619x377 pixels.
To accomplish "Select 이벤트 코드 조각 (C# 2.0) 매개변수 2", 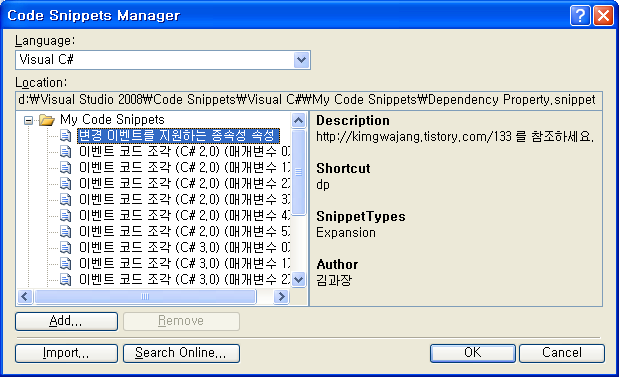I will pyautogui.click(x=184, y=184).
